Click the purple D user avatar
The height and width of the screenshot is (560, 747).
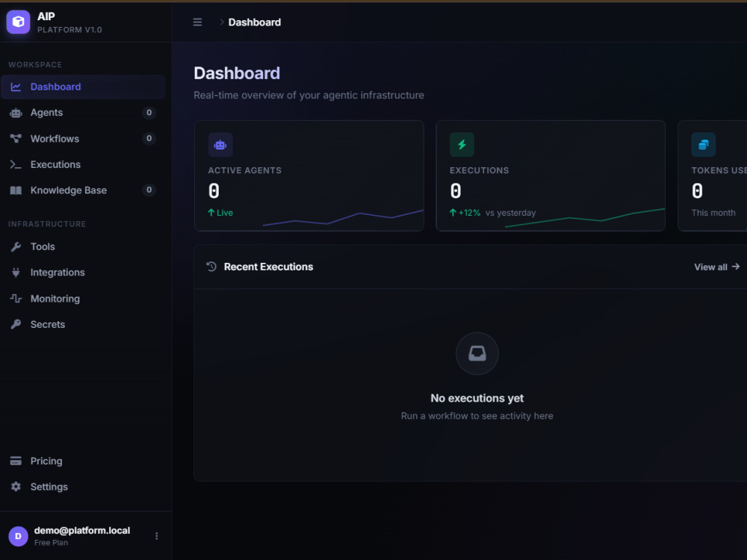(18, 536)
